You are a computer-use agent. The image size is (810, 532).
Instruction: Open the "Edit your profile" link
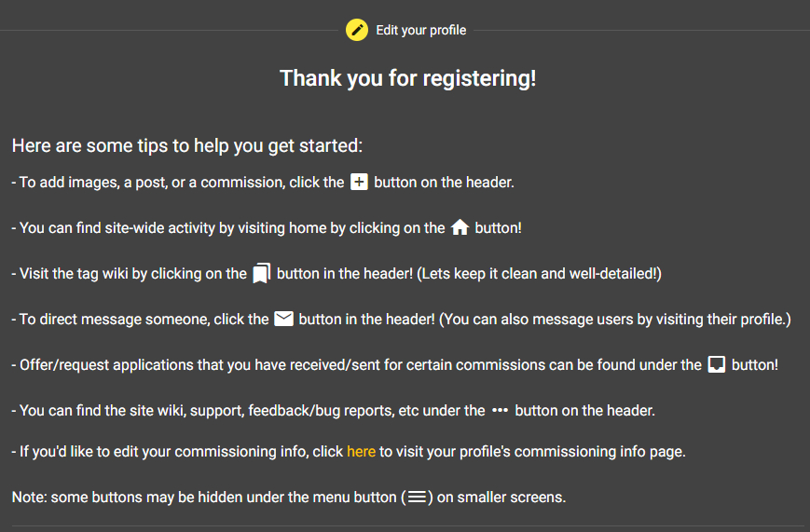(x=420, y=30)
